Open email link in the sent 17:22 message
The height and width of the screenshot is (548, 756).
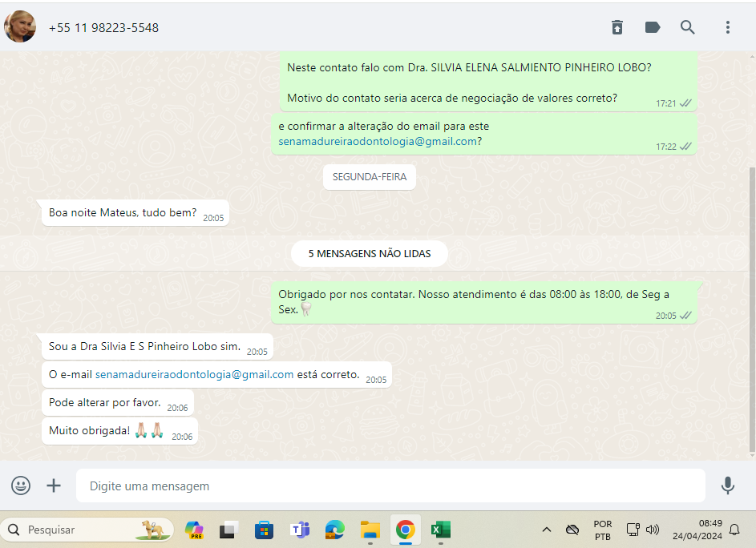378,141
